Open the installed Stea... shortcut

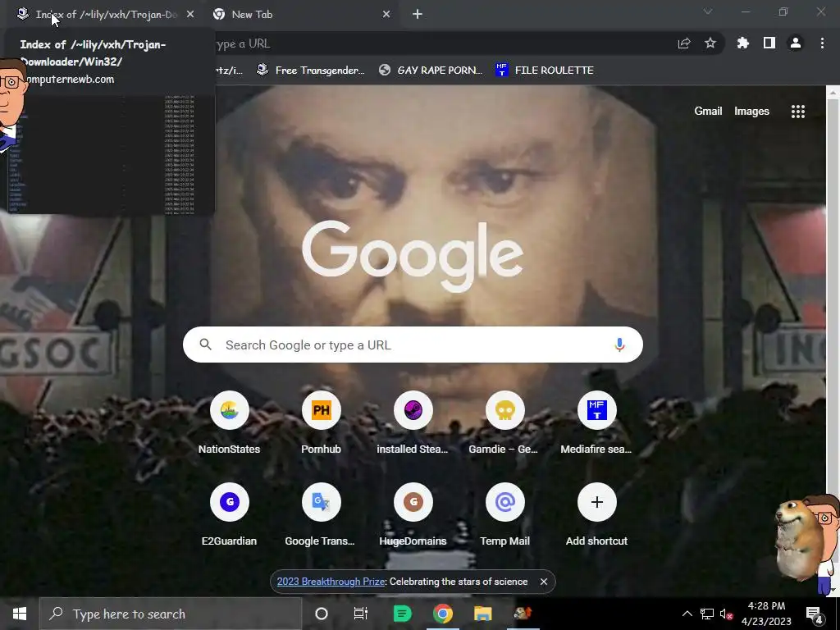point(413,423)
